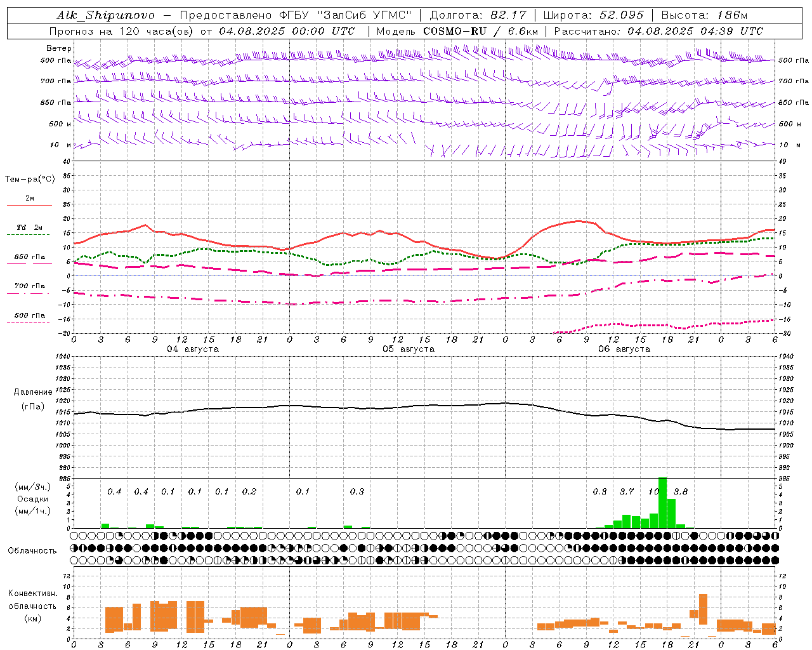Click the Осадки panel label
The height and width of the screenshot is (650, 812).
coord(32,499)
